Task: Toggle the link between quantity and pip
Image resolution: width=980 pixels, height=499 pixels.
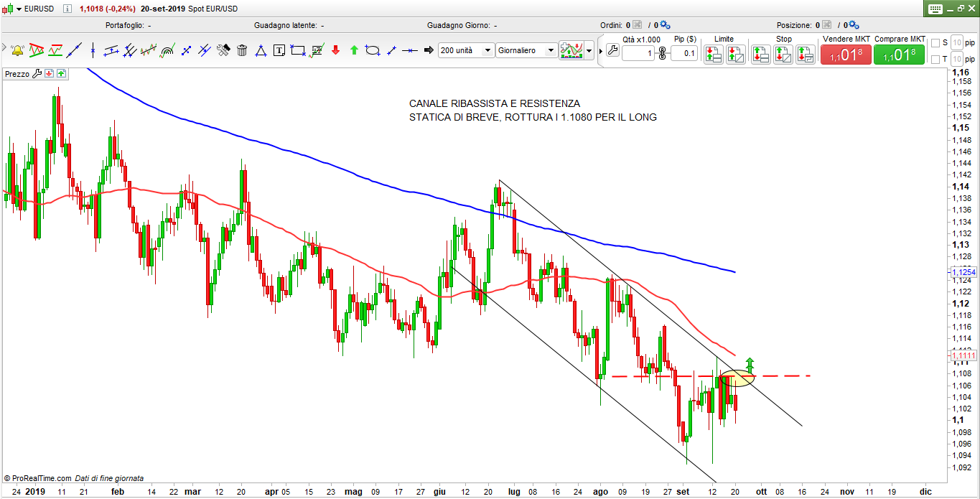Action: click(x=662, y=53)
